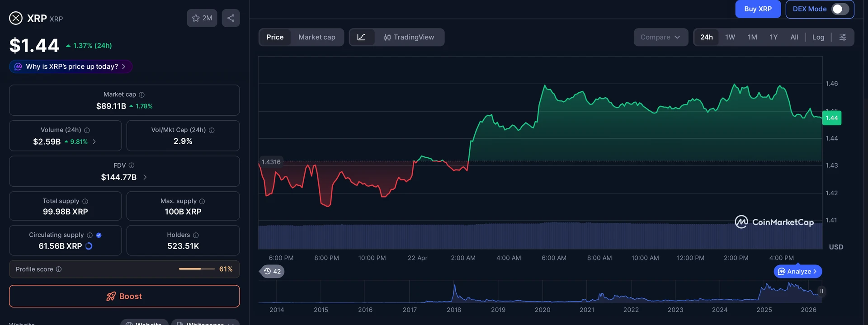Click the historical range overview chart at 2018
This screenshot has height=325, width=868.
click(x=454, y=292)
